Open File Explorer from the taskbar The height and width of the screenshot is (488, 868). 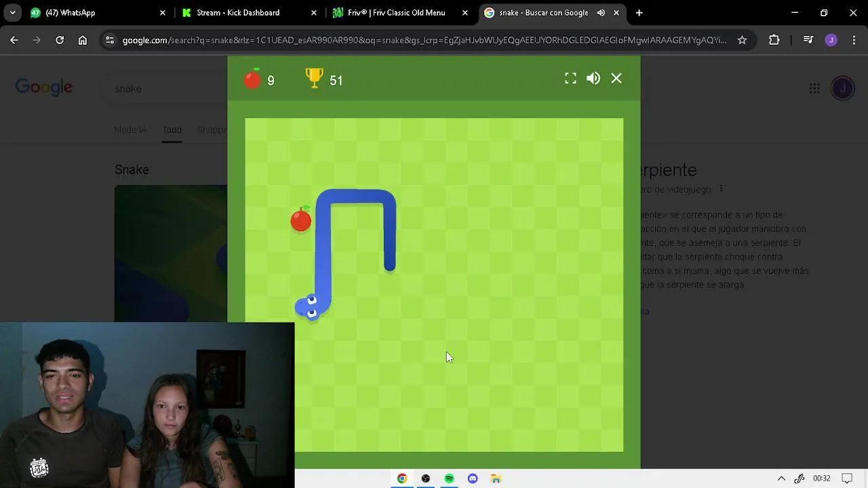point(496,479)
